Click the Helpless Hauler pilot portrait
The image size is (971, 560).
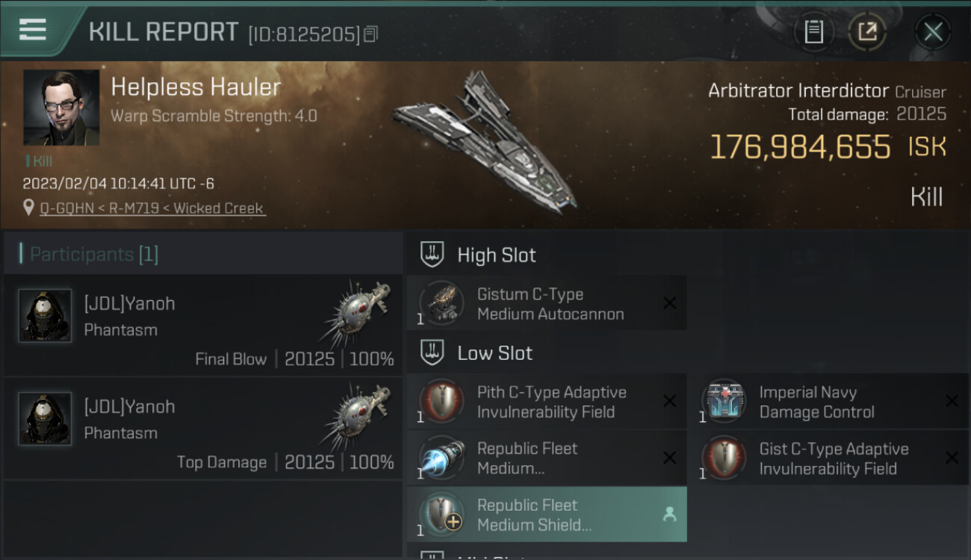tap(61, 108)
